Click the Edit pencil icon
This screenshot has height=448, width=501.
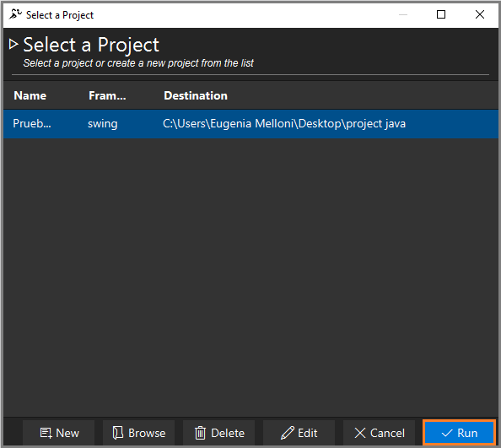[288, 433]
